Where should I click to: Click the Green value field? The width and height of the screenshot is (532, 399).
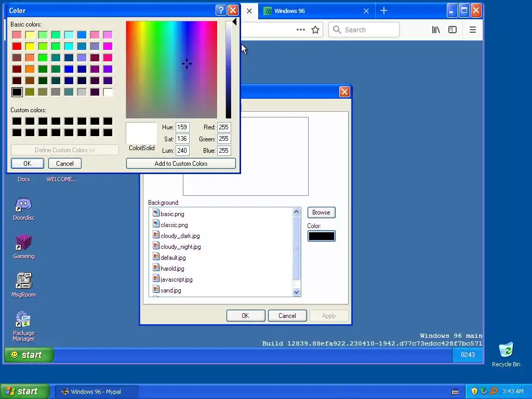click(x=224, y=139)
